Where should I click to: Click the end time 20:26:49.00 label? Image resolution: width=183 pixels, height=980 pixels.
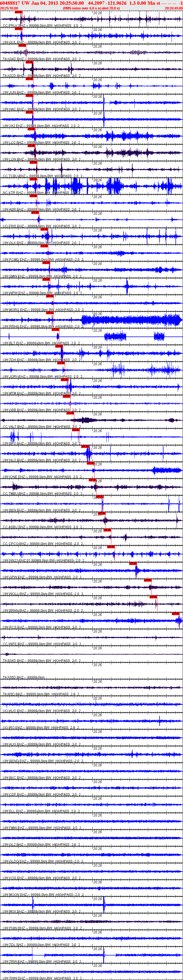pyautogui.click(x=174, y=8)
